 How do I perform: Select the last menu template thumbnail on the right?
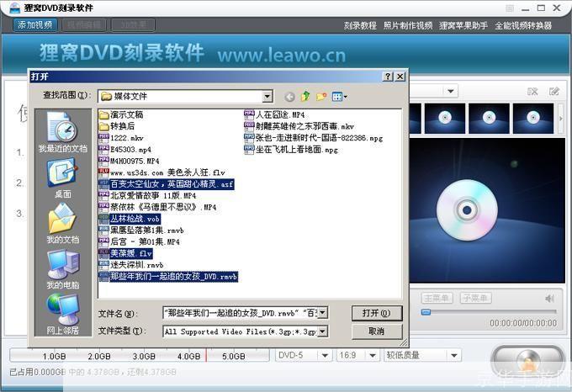pos(533,118)
